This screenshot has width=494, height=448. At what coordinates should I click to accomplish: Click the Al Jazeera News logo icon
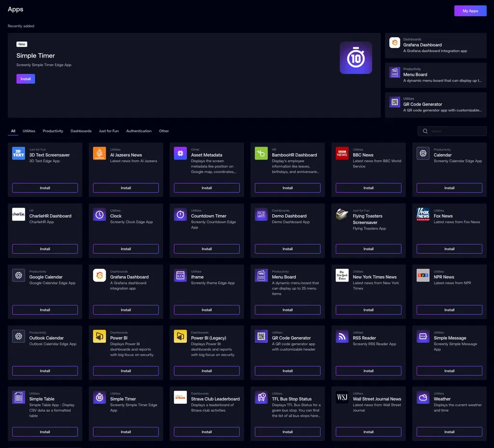[x=99, y=153]
